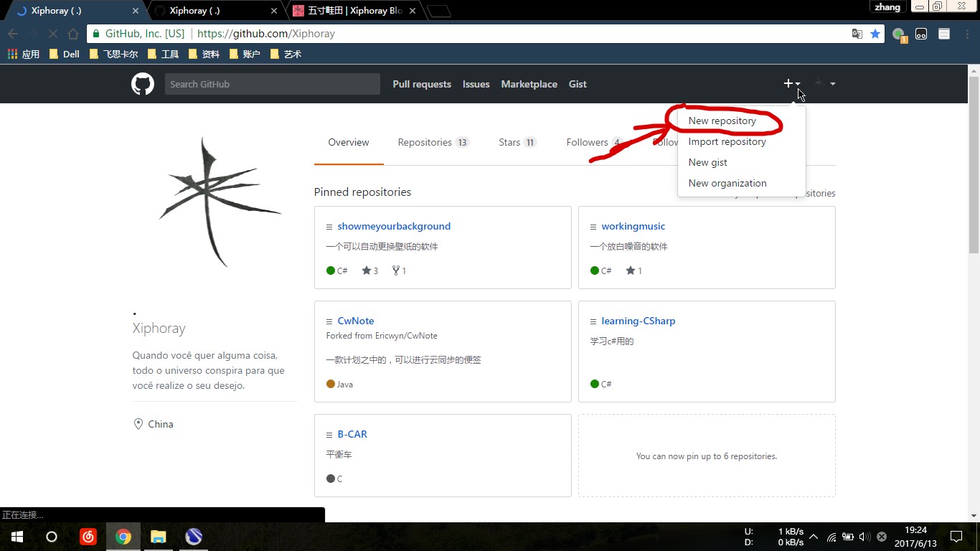Viewport: 980px width, 551px height.
Task: Expand hidden system tray icons chevron
Action: tap(814, 537)
